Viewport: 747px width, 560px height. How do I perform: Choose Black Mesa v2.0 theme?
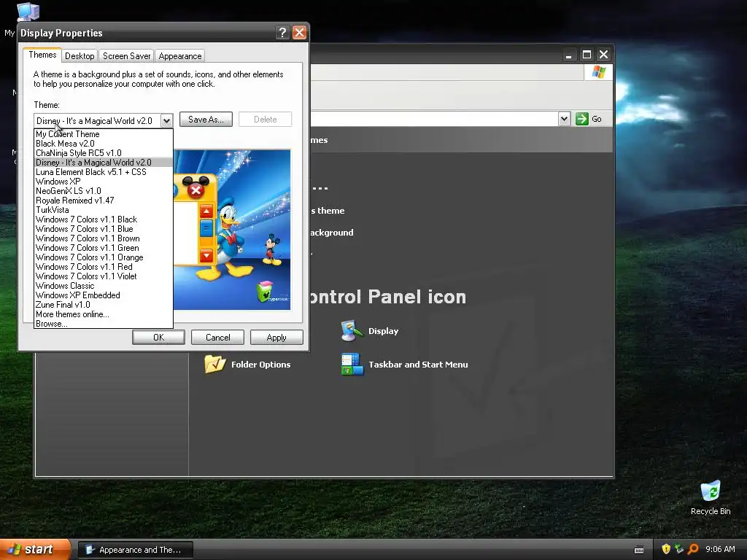(x=104, y=144)
